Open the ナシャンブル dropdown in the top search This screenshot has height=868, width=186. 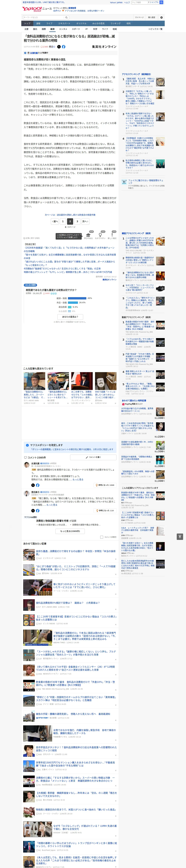153,2
